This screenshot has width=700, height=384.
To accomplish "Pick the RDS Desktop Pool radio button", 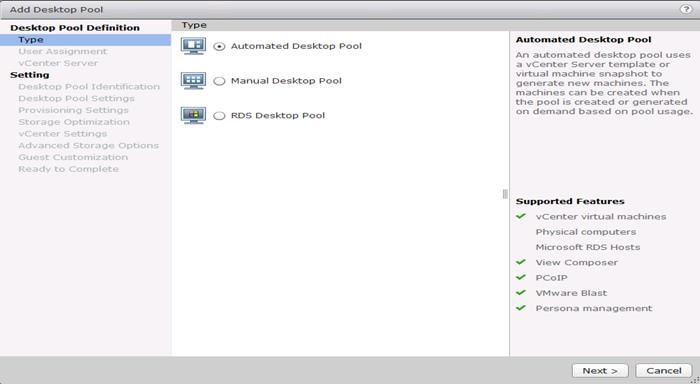I will pyautogui.click(x=219, y=116).
